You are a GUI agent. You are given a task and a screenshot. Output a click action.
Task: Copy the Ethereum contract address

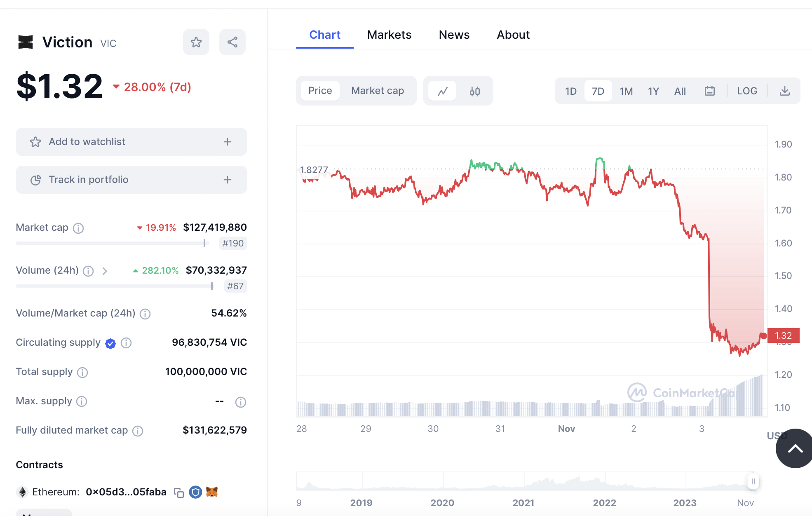178,493
